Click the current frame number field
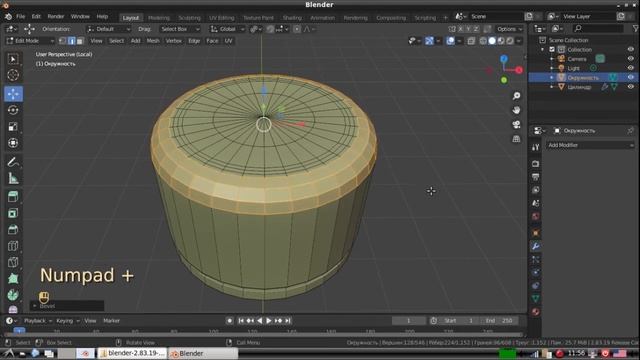Screen dimensions: 640x360 (x=409, y=321)
